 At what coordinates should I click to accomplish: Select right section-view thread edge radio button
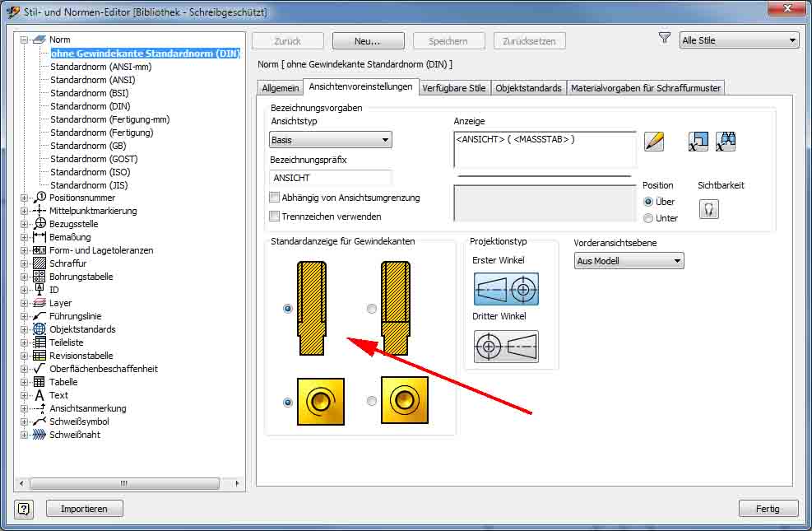click(371, 309)
